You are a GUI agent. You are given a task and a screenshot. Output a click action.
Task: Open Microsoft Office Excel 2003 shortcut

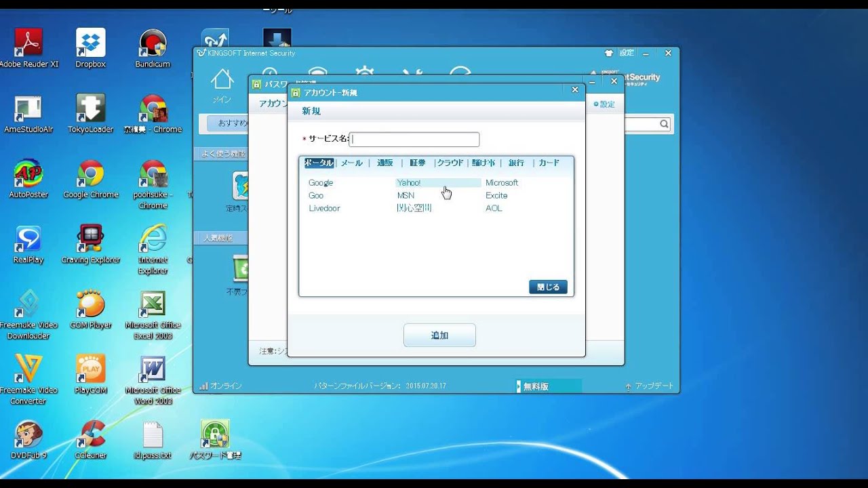153,313
